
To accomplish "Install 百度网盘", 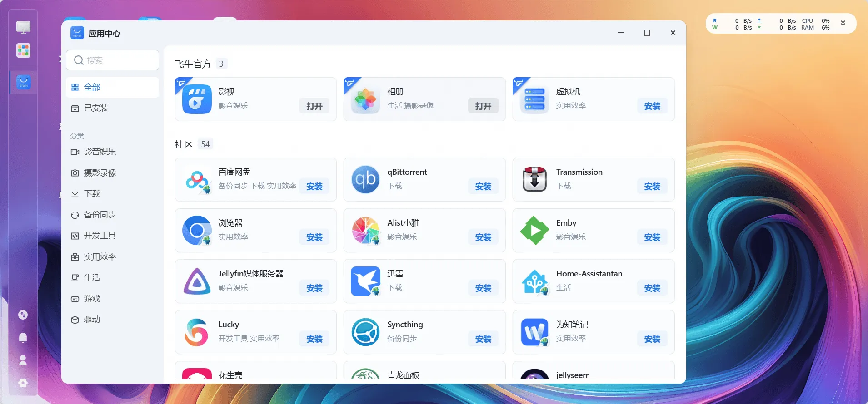I will [x=314, y=187].
